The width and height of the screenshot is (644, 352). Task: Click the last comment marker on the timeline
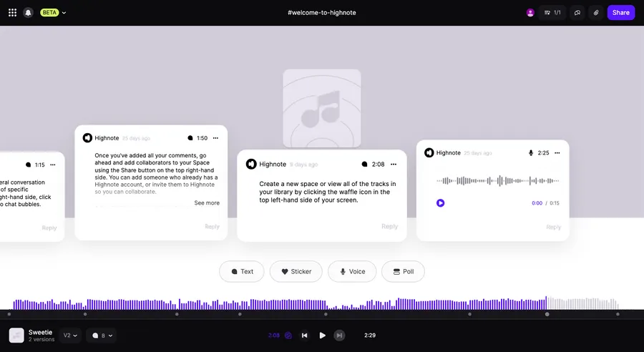pyautogui.click(x=618, y=314)
